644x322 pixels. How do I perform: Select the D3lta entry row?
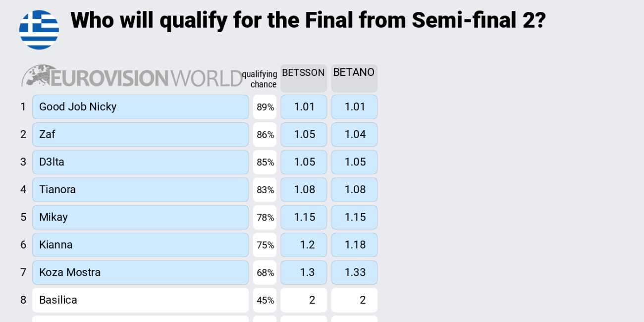tap(140, 162)
